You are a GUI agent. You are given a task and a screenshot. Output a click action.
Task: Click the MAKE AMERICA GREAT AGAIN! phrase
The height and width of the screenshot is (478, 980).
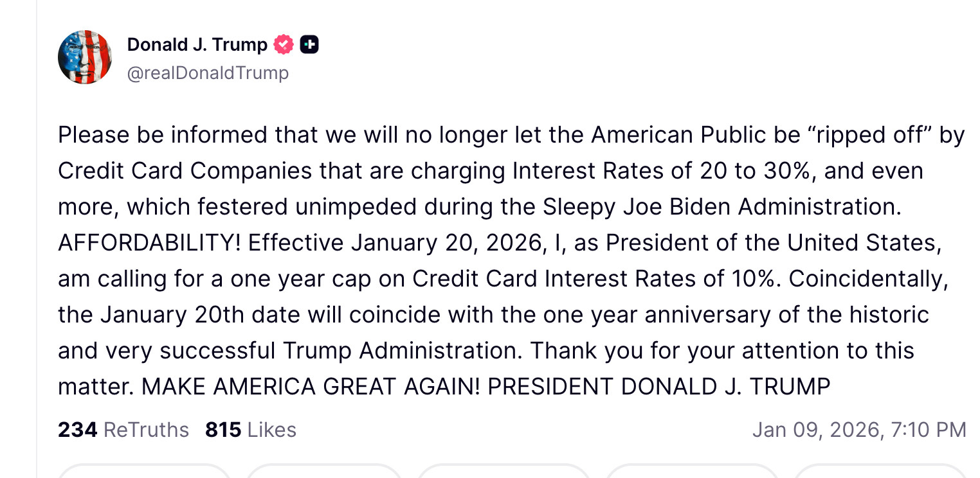click(x=310, y=387)
